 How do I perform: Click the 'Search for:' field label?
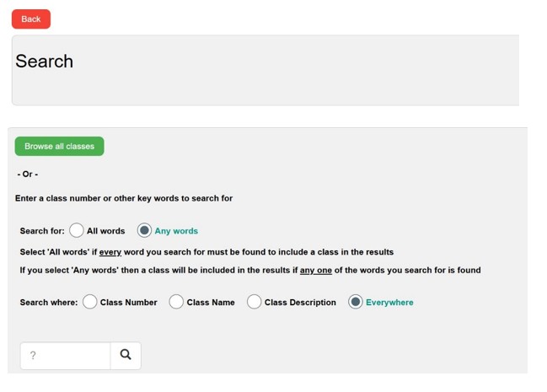(x=42, y=231)
